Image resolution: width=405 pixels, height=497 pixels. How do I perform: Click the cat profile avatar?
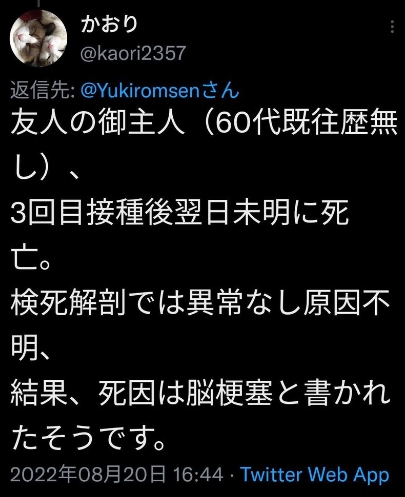point(38,38)
